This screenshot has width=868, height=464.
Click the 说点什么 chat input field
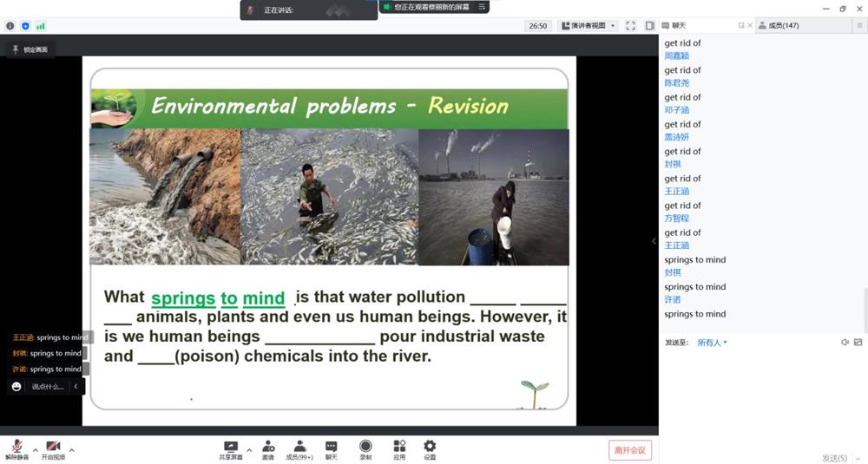pos(48,387)
